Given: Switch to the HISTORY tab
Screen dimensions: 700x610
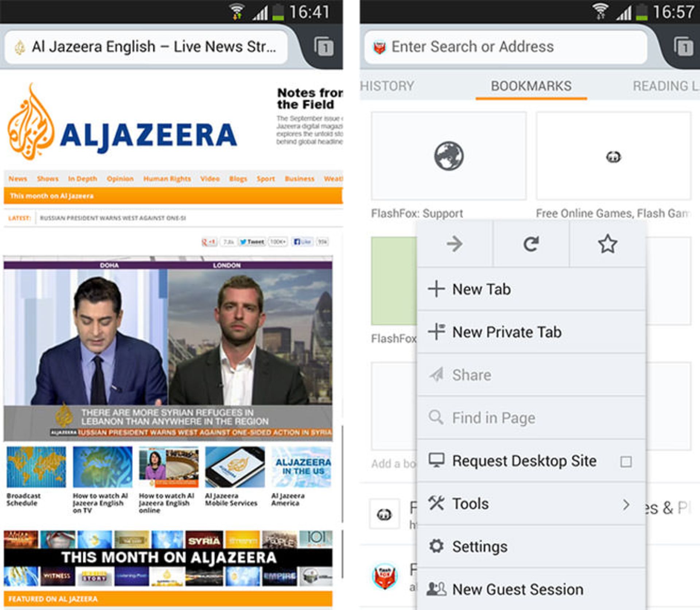Looking at the screenshot, I should tap(387, 86).
